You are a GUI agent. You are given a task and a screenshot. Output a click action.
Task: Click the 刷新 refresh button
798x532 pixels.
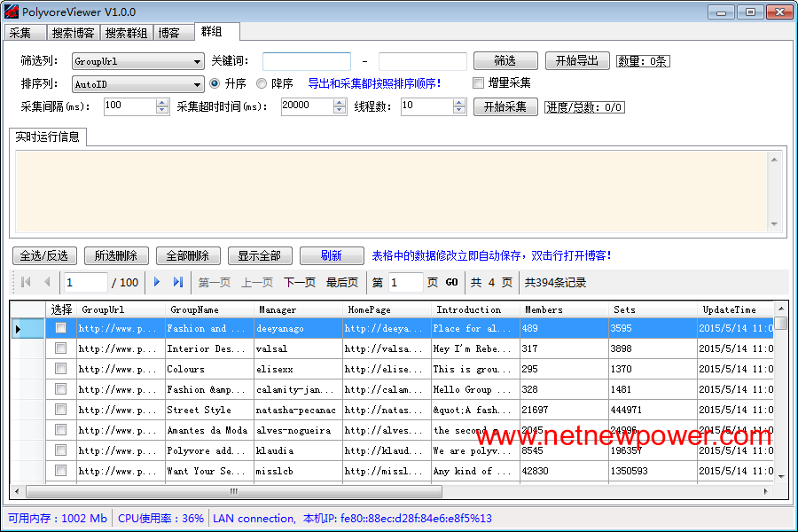pos(332,255)
